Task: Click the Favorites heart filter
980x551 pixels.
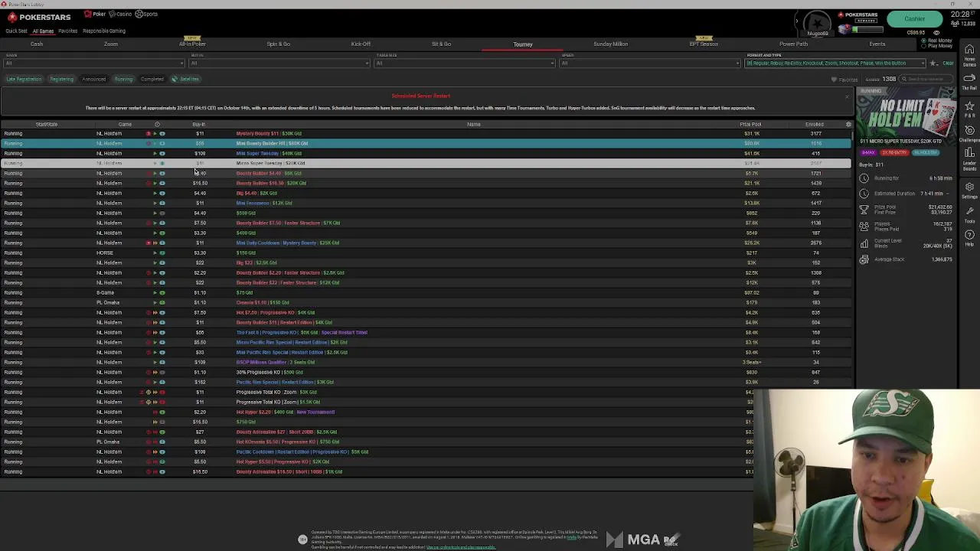Action: [x=845, y=80]
